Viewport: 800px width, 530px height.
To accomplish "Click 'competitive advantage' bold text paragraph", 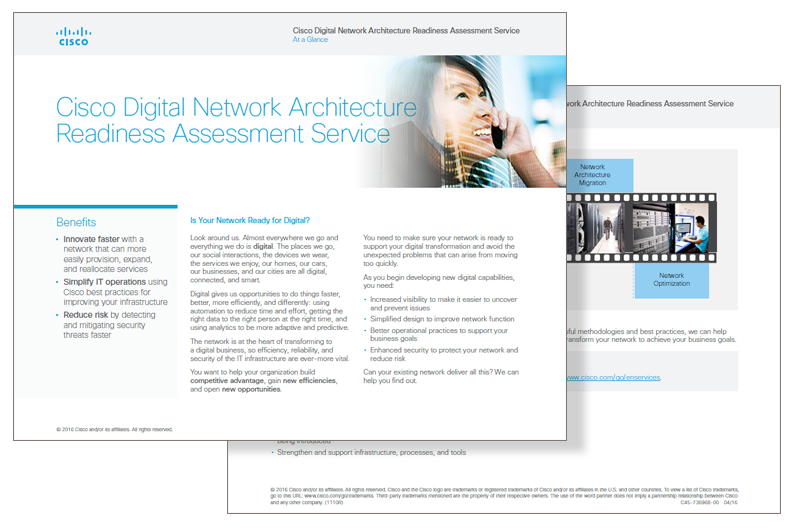I will tap(264, 381).
